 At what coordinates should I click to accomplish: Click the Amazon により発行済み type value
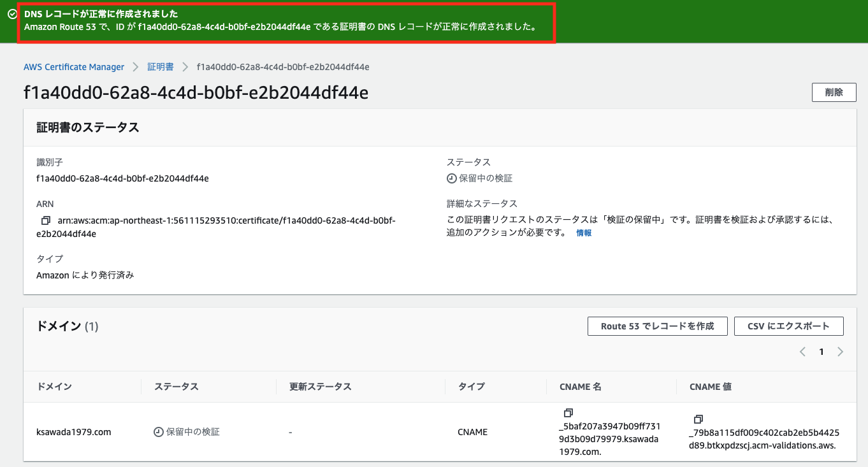point(85,275)
